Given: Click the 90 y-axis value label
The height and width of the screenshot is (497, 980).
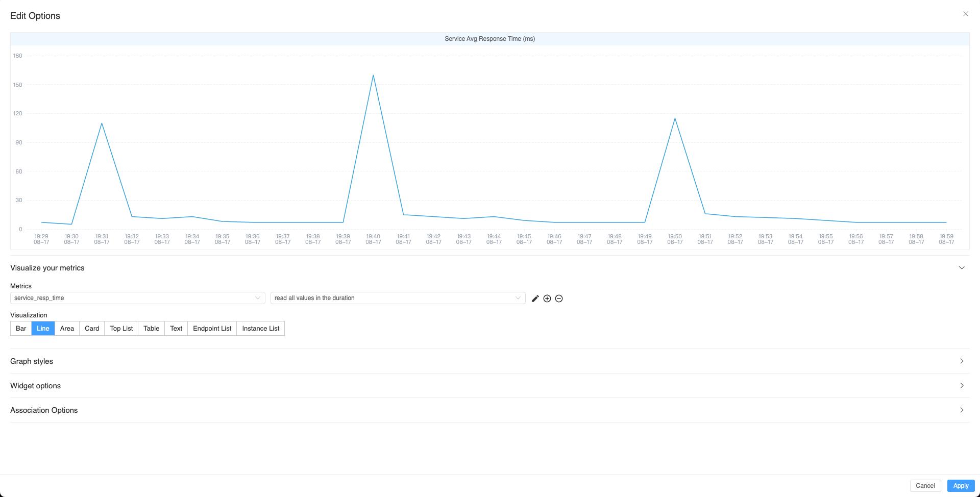Looking at the screenshot, I should (x=19, y=142).
